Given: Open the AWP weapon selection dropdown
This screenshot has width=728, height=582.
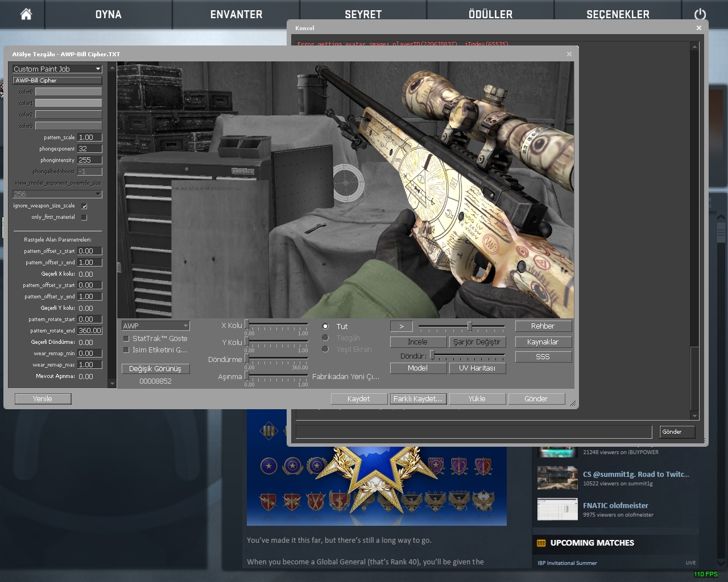Looking at the screenshot, I should coord(156,326).
